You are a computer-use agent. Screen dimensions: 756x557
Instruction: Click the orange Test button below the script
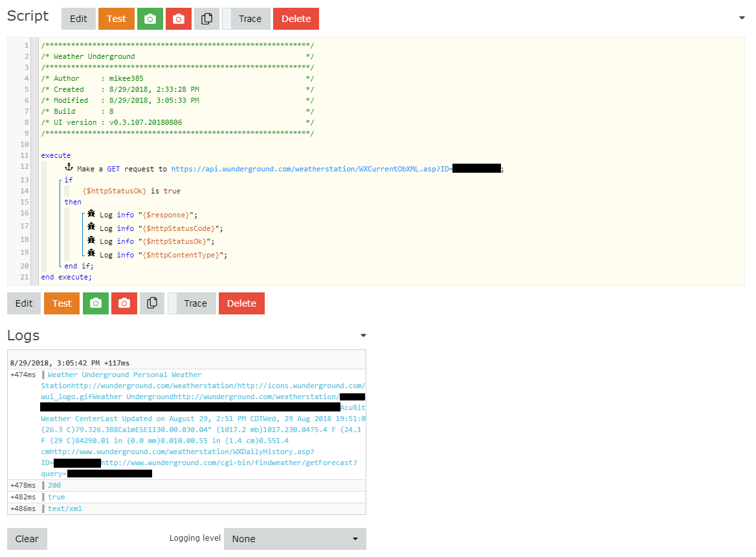(61, 303)
